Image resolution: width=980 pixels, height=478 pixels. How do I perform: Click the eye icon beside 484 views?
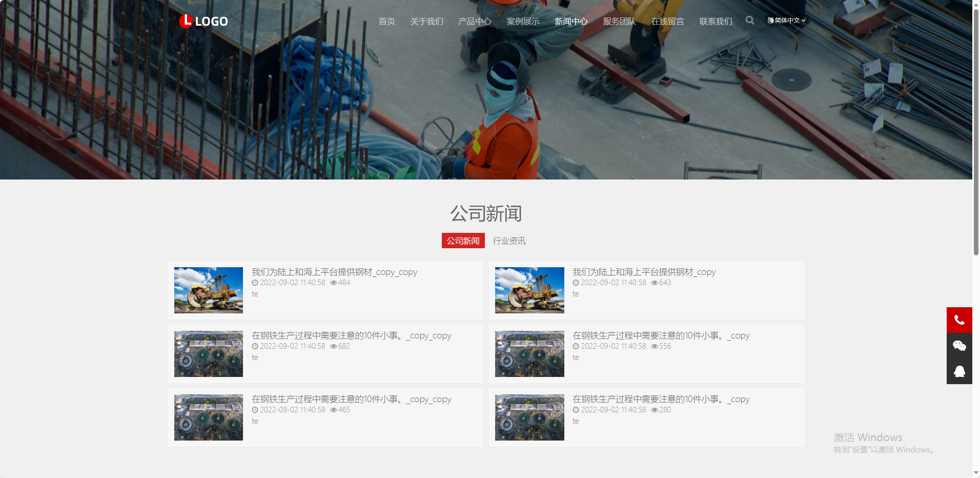pos(334,283)
